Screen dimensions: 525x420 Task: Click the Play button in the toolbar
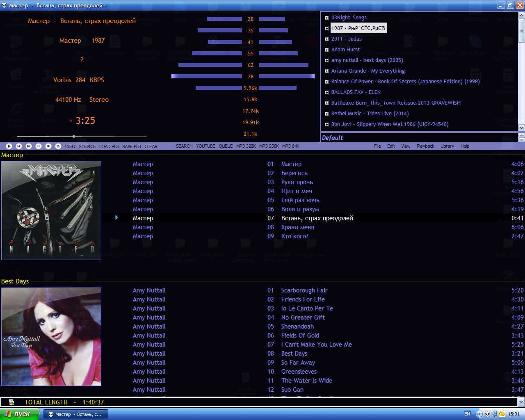tap(9, 146)
